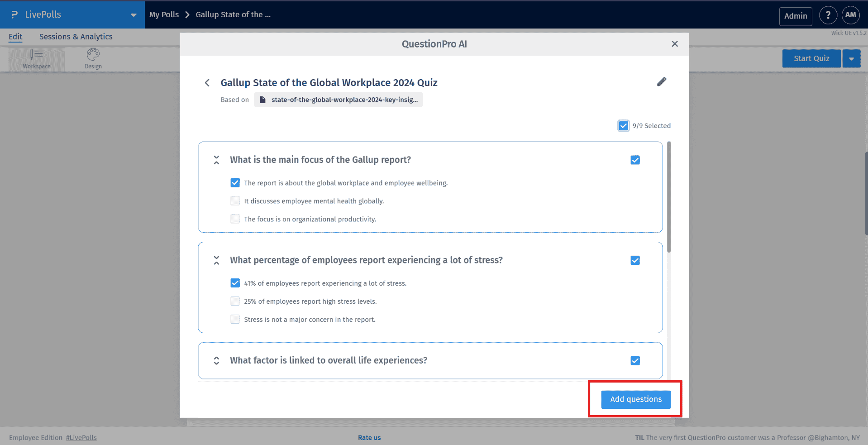Open the AM profile avatar menu
The height and width of the screenshot is (445, 868).
click(850, 14)
